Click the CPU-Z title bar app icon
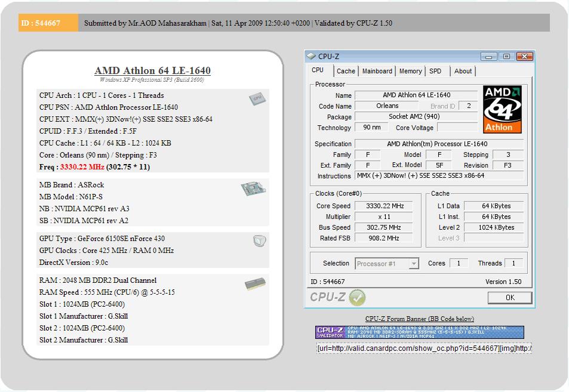This screenshot has height=392, width=569. pos(311,56)
